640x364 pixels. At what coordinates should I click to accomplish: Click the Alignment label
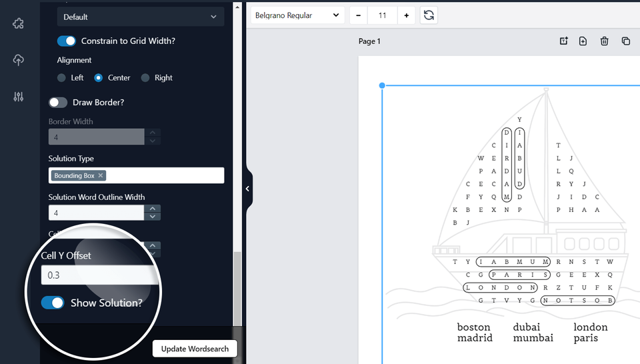tap(74, 60)
